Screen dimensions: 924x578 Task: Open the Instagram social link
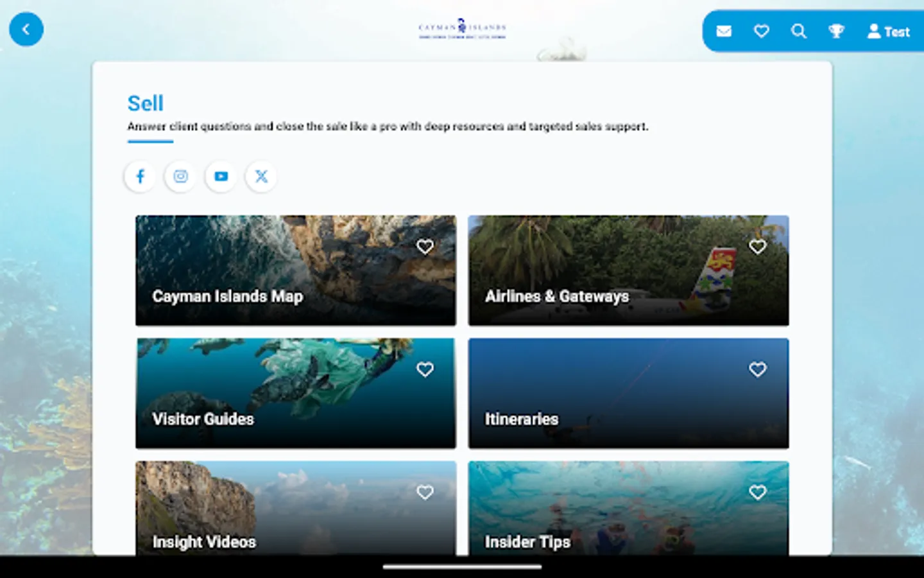pyautogui.click(x=180, y=176)
